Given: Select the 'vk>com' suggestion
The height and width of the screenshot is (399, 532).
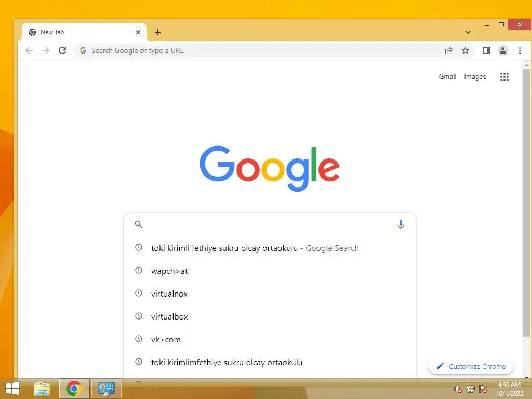Looking at the screenshot, I should tap(270, 339).
